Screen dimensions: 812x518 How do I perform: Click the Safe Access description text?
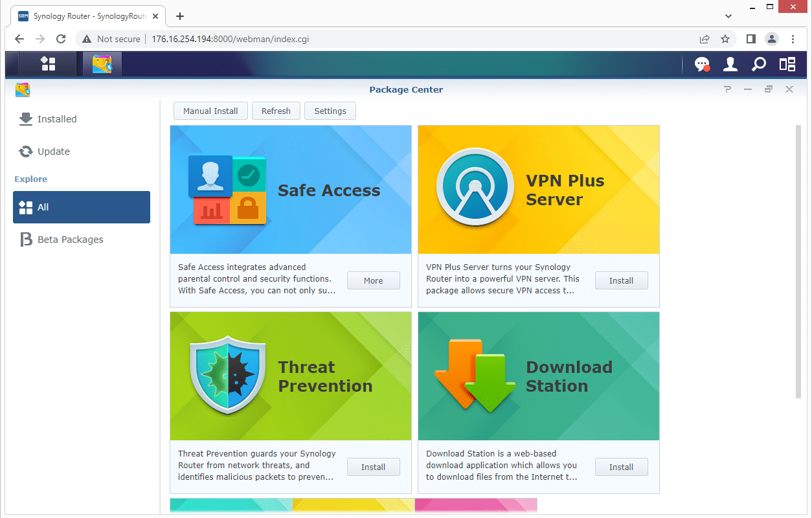[x=257, y=278]
